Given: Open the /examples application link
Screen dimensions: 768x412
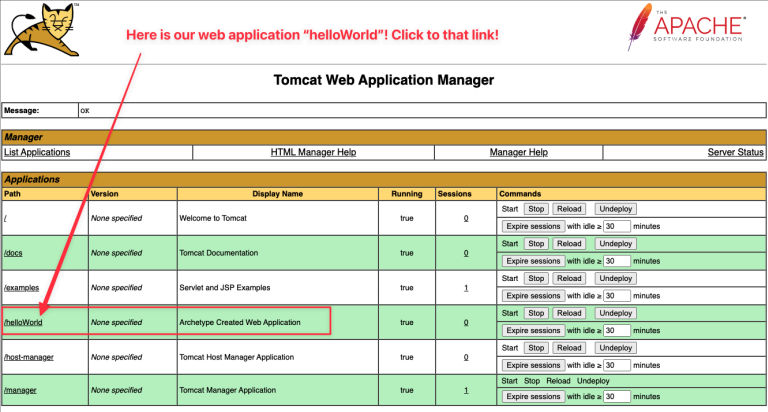Looking at the screenshot, I should pos(22,288).
